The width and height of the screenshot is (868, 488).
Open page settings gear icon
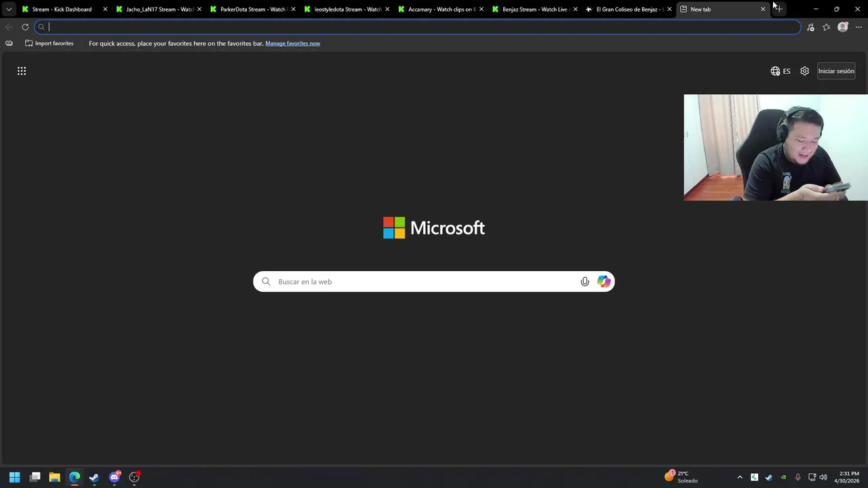(804, 71)
